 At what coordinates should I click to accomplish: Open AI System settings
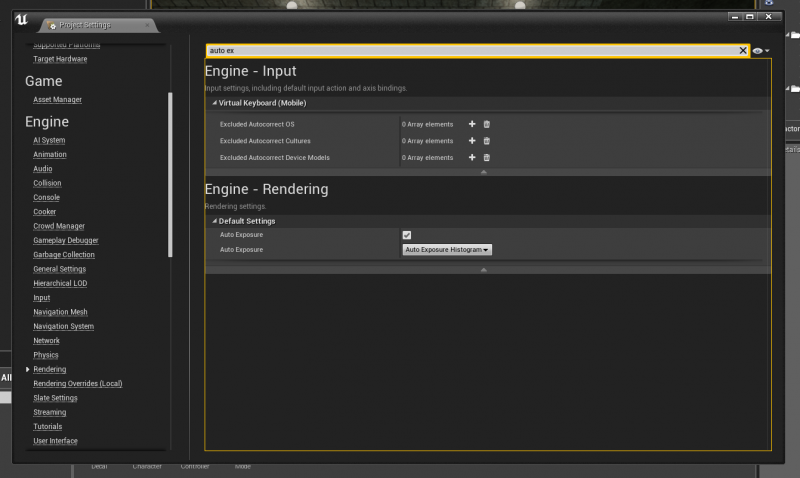pyautogui.click(x=49, y=140)
